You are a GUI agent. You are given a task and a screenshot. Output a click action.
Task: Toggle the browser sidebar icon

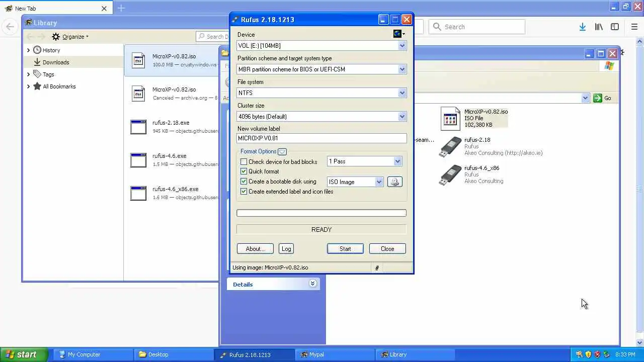(615, 27)
